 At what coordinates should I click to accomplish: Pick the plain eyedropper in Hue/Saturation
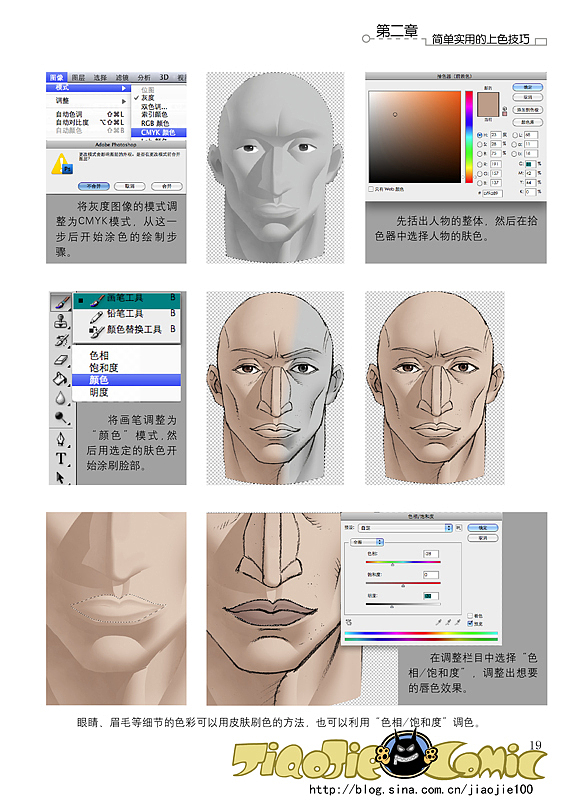tap(438, 622)
